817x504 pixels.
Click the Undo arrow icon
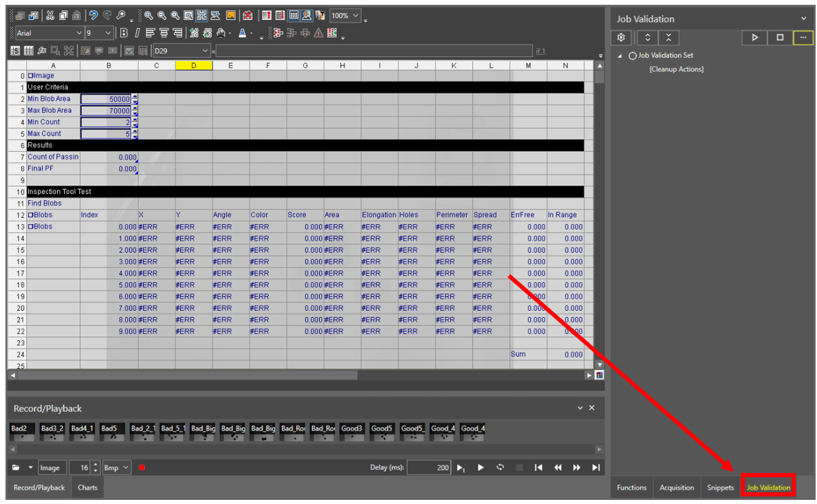pos(94,15)
